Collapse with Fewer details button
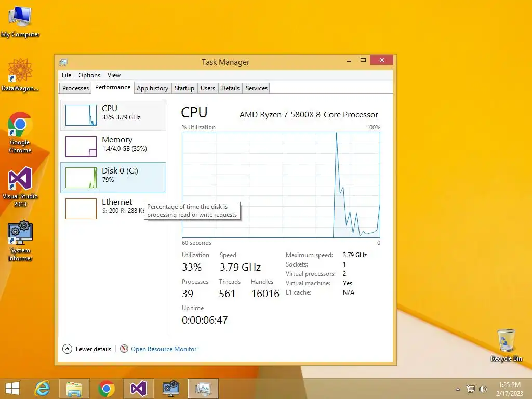 (x=87, y=349)
